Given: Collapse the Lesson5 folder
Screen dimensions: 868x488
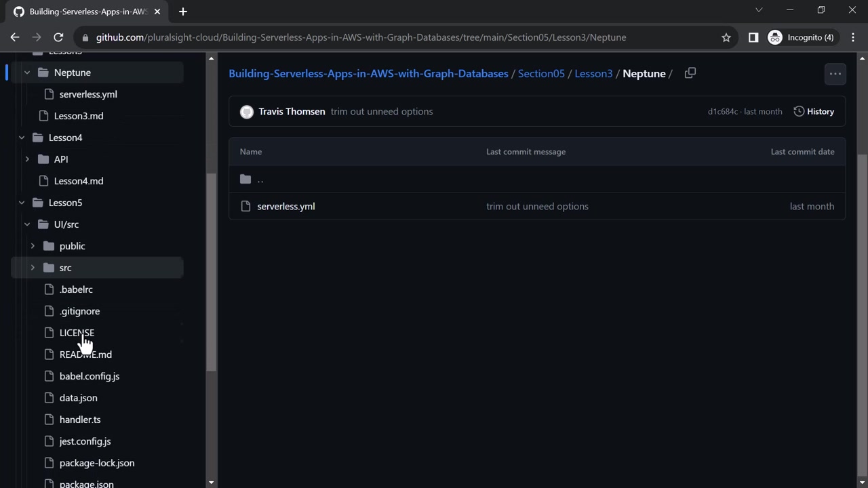Looking at the screenshot, I should [22, 203].
